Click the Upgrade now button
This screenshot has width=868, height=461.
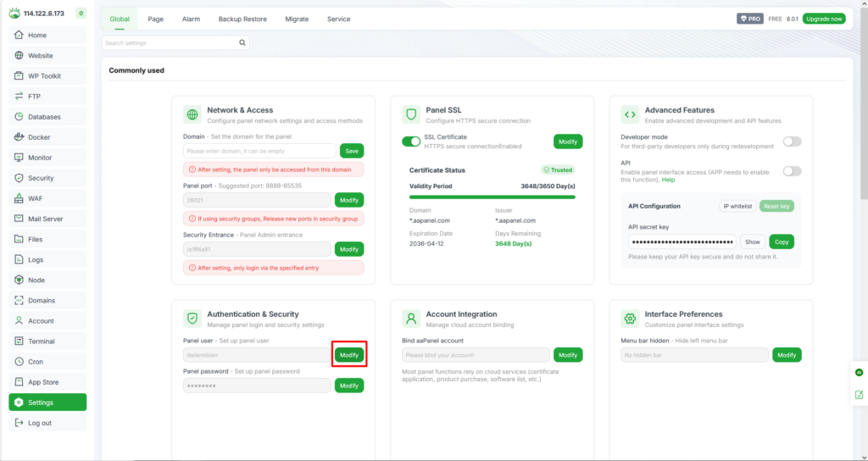[x=823, y=19]
